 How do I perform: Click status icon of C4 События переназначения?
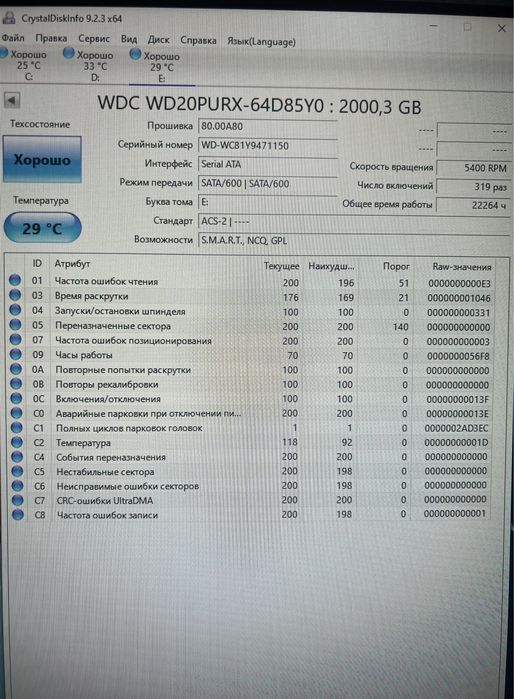pyautogui.click(x=17, y=456)
